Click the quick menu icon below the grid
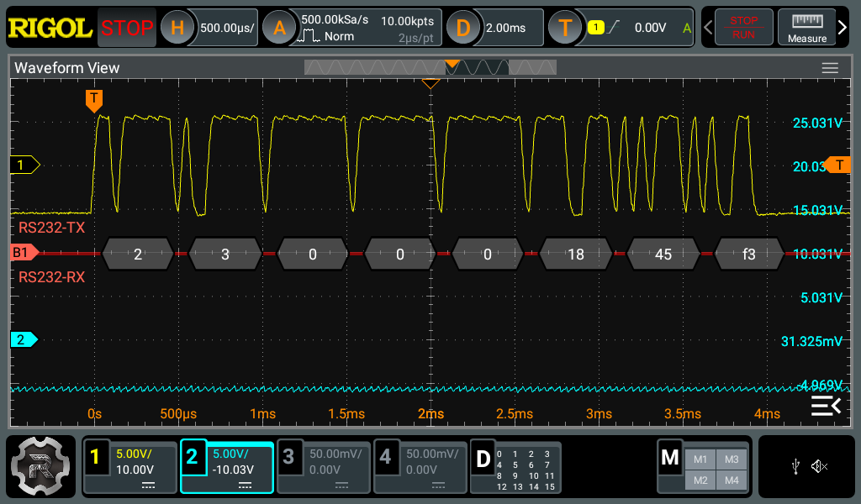Screen dimensions: 861x504 coord(826,405)
